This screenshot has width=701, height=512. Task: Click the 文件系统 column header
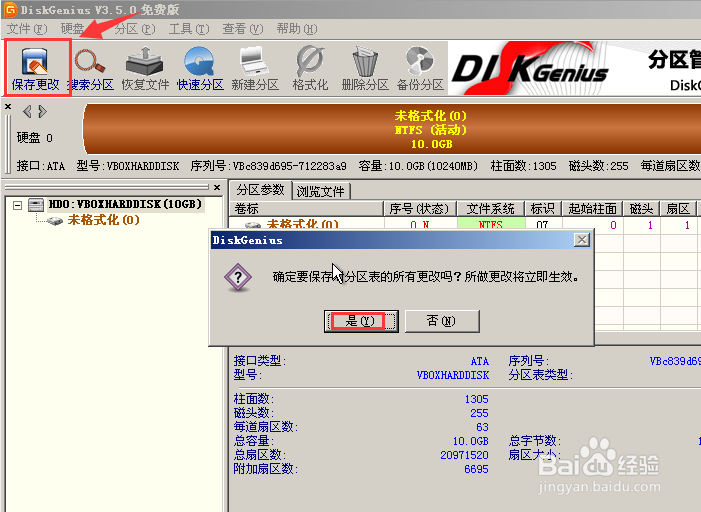point(490,209)
